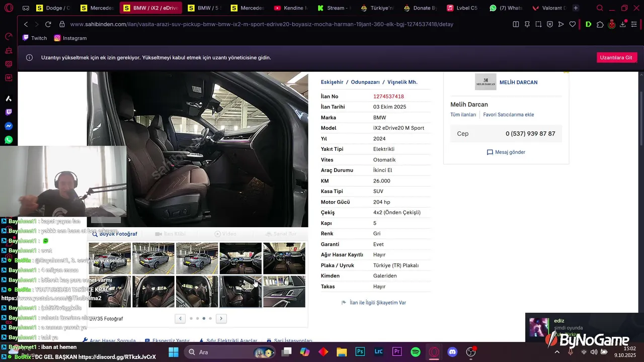Open Discord from the taskbar
This screenshot has height=362, width=644.
pos(452,352)
